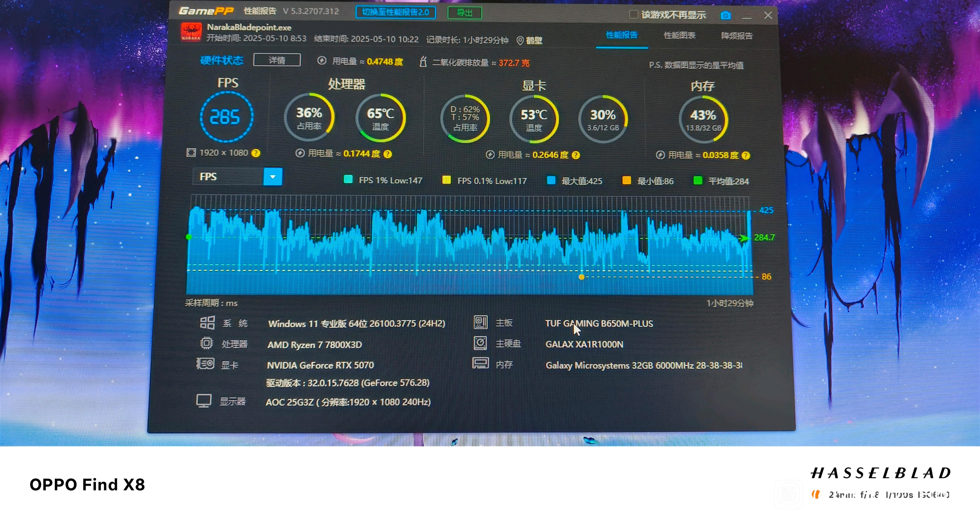Click the CPU 65℃ temperature gauge
The width and height of the screenshot is (980, 521).
(380, 118)
